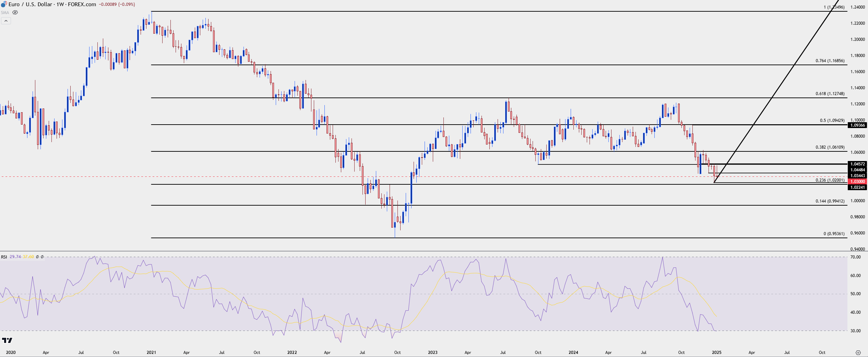The image size is (868, 357).
Task: Toggle the SMA indicator visibility eye
Action: pos(15,12)
